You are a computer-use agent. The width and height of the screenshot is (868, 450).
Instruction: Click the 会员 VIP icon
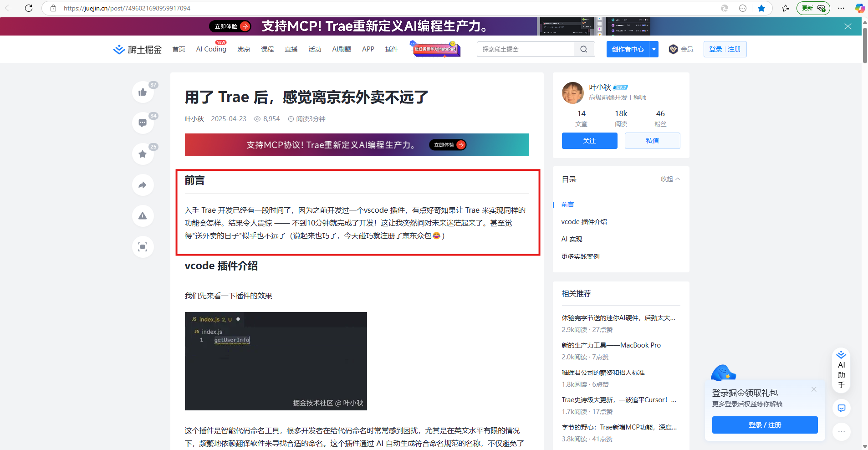[x=674, y=49]
